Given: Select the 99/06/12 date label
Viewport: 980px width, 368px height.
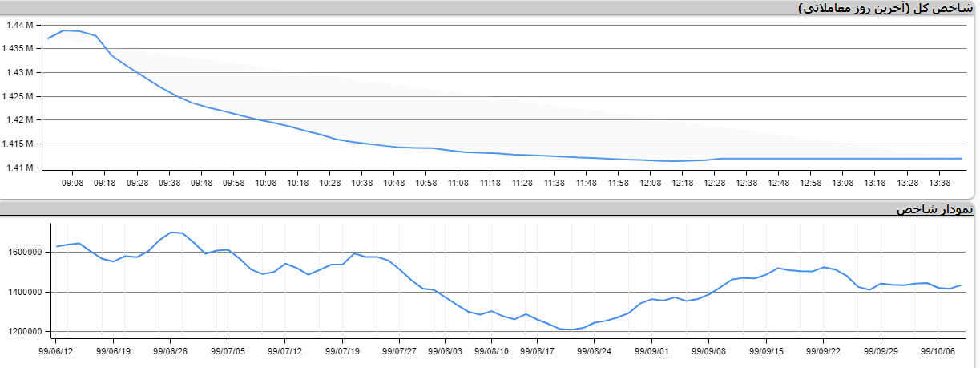Looking at the screenshot, I should click(x=56, y=350).
